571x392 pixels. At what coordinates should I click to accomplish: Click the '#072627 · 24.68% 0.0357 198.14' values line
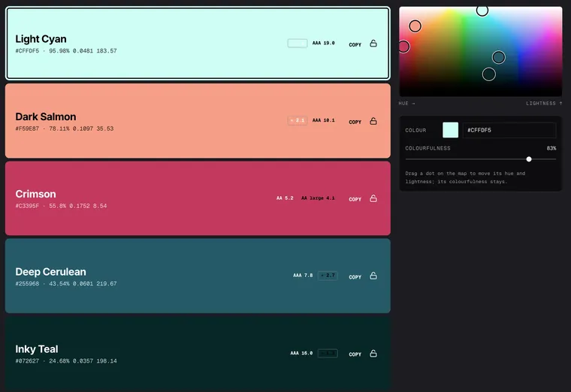66,361
